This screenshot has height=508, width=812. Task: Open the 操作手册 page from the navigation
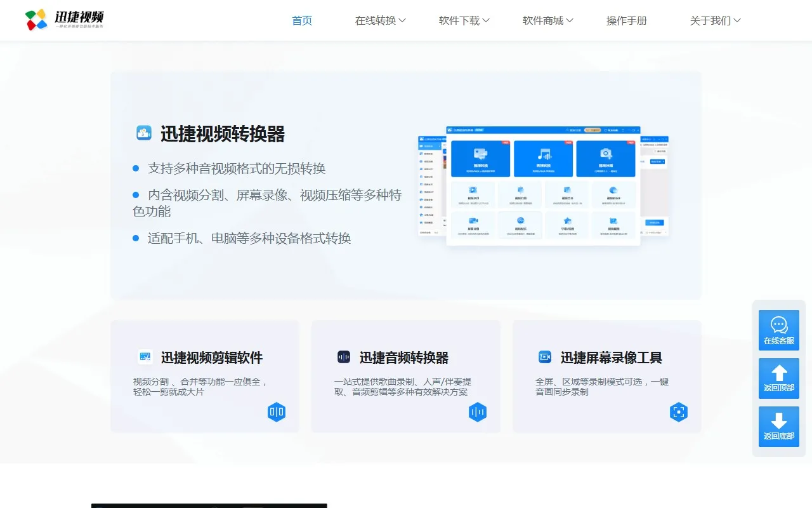(x=626, y=20)
